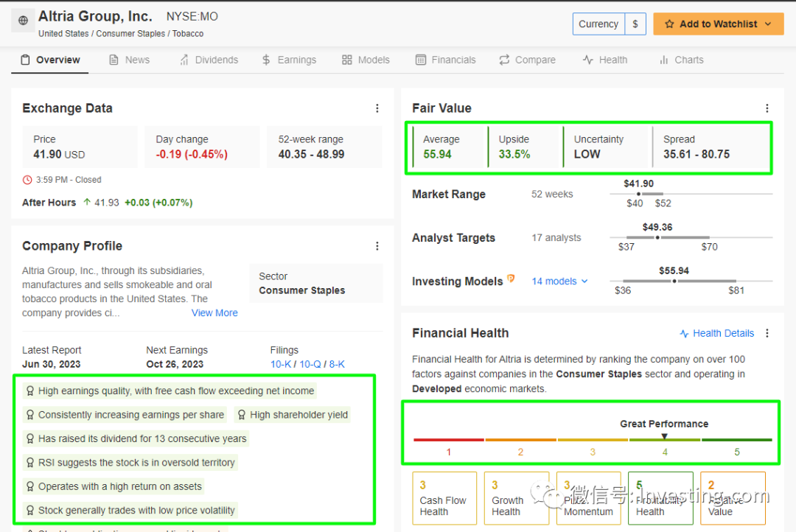Open the 8-K filing link
The height and width of the screenshot is (532, 796).
337,364
